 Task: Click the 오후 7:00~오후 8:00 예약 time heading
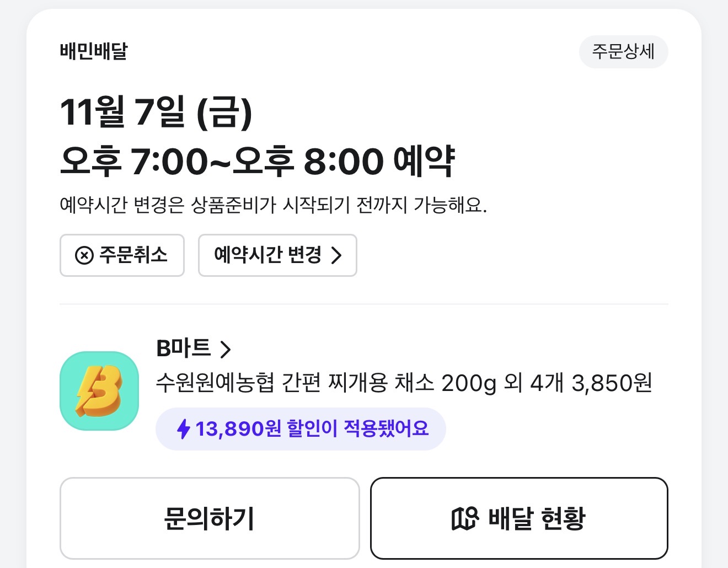pyautogui.click(x=257, y=161)
